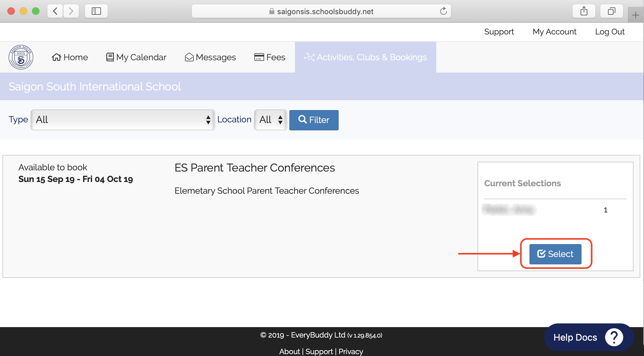
Task: Open My Account link
Action: pyautogui.click(x=554, y=32)
